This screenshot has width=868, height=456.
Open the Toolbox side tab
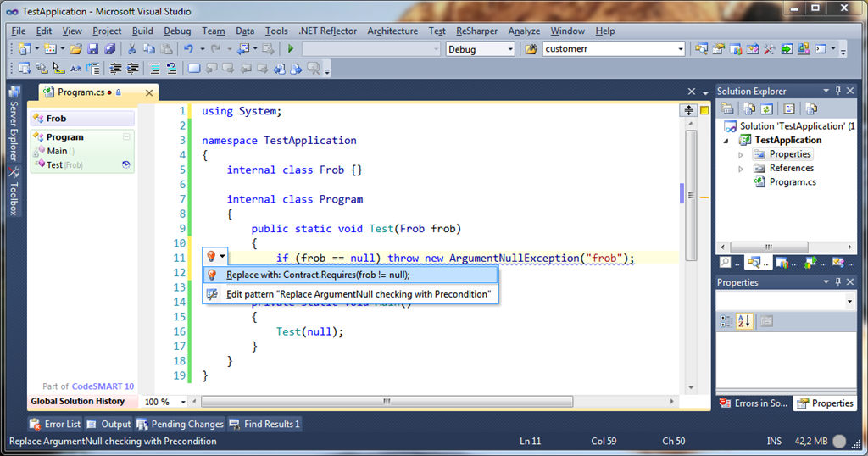pyautogui.click(x=14, y=192)
